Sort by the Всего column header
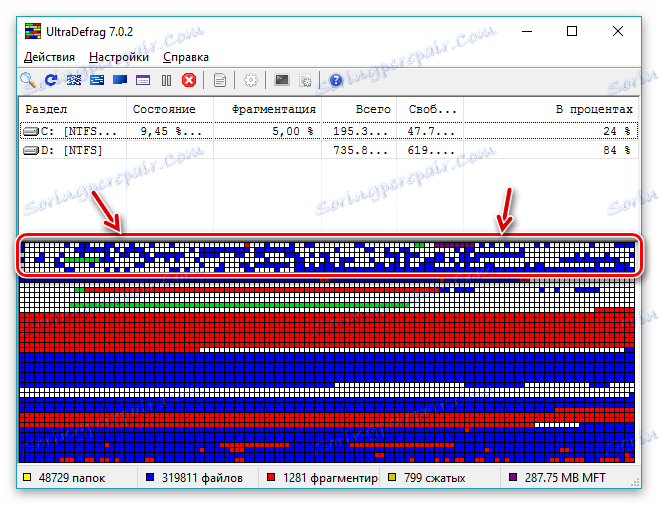Viewport: 658px width, 505px height. point(359,109)
